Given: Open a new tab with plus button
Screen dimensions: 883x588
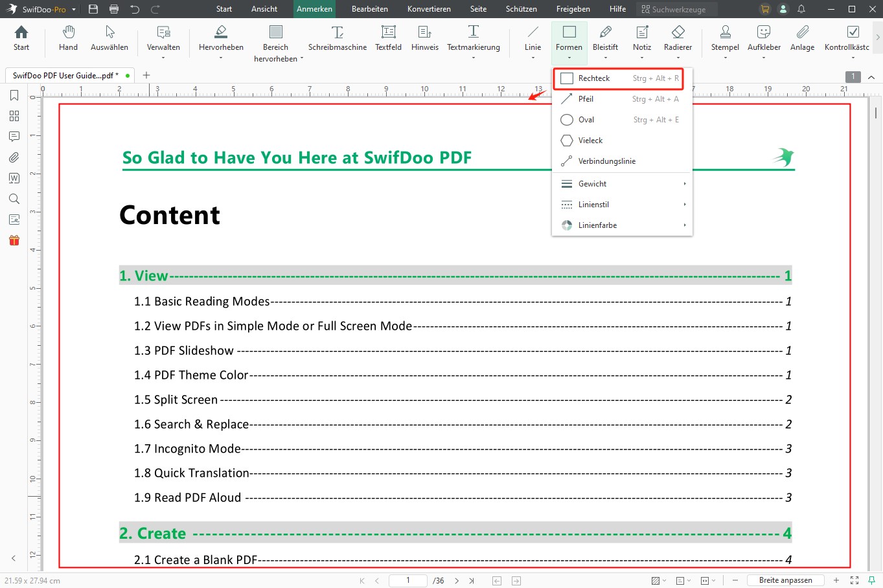Looking at the screenshot, I should tap(146, 75).
